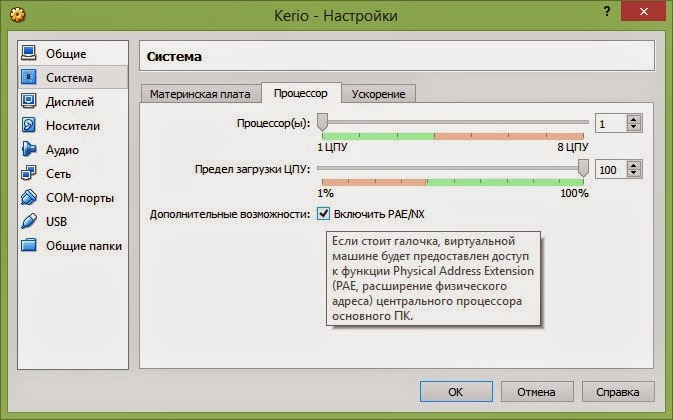This screenshot has width=673, height=420.
Task: Click the 1 ЦПУ label
Action: [x=332, y=147]
